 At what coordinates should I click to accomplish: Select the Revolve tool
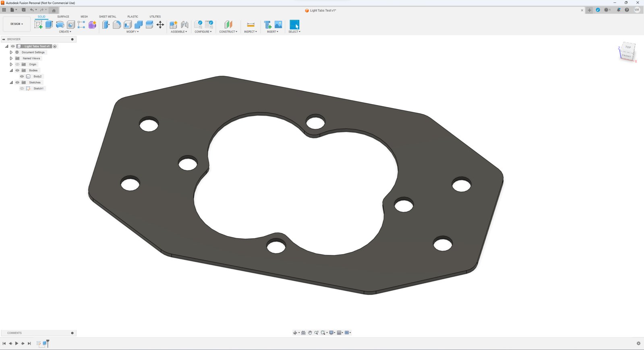tap(60, 25)
